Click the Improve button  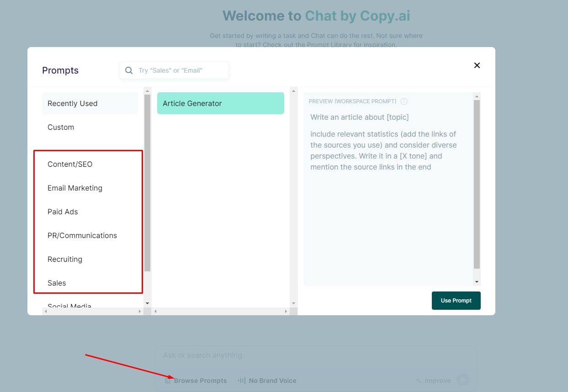coord(434,381)
